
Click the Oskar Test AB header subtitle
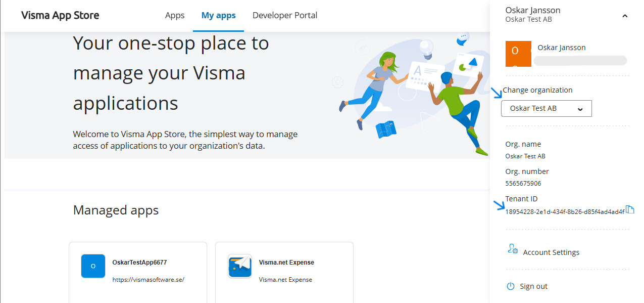[x=528, y=19]
